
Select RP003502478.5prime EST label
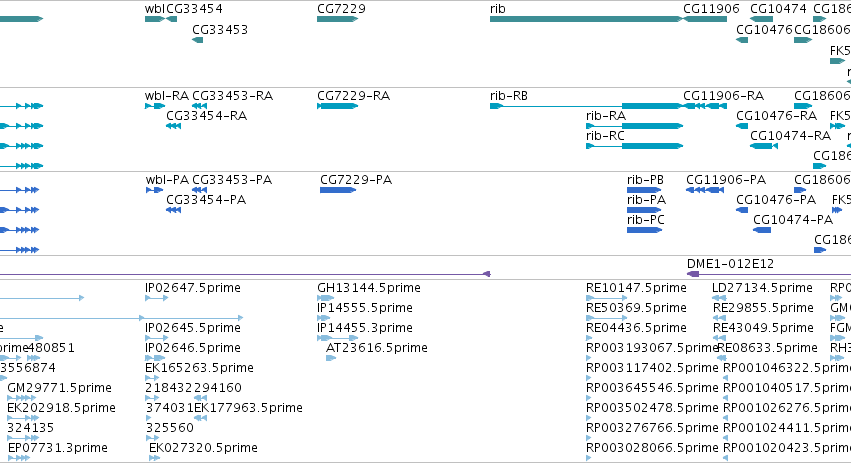[652, 409]
